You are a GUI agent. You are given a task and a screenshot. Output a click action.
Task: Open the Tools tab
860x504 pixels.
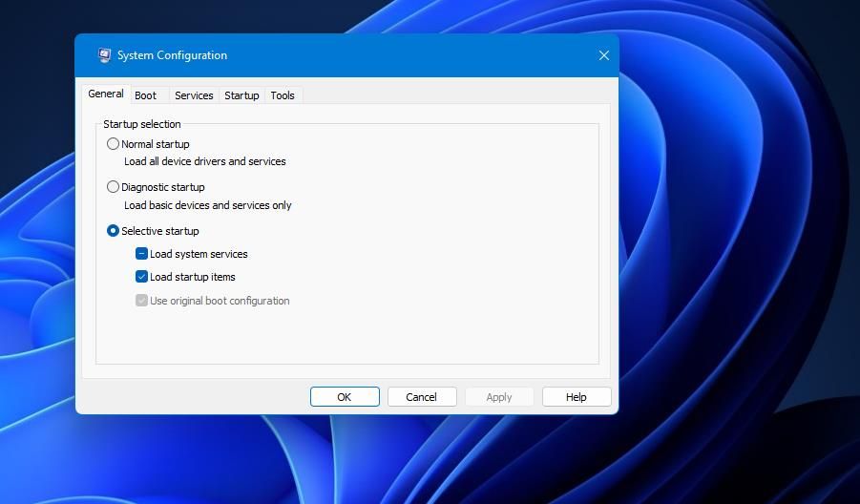pos(283,95)
